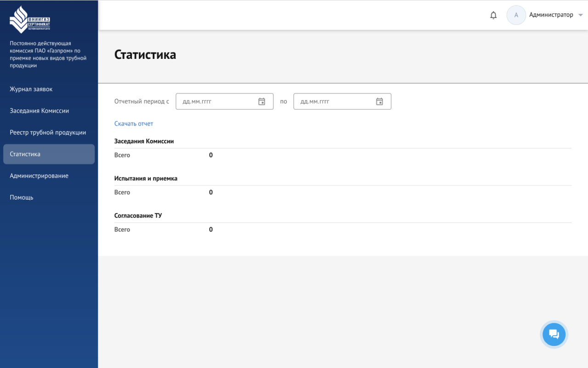Image resolution: width=588 pixels, height=368 pixels.
Task: Focus the start date field after "Отчетный период с"
Action: [216, 102]
